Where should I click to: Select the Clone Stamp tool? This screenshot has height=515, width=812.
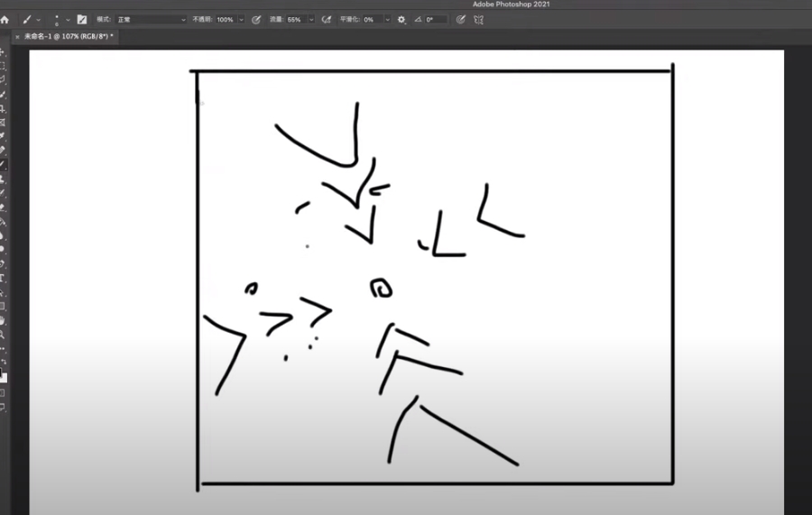pos(3,179)
